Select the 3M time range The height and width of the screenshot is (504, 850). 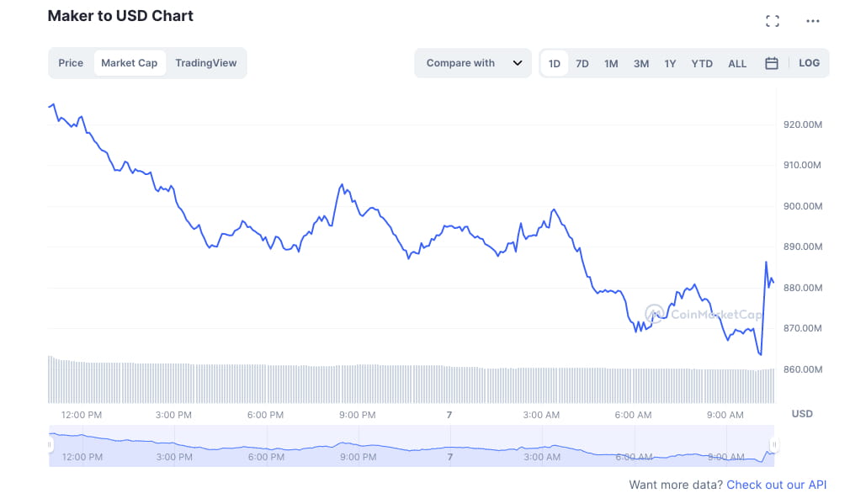tap(641, 63)
